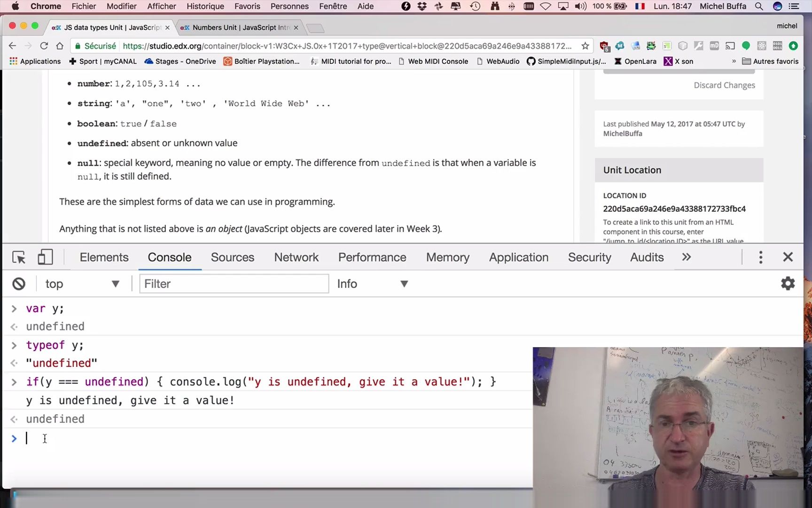Click the back navigation arrow in Chrome
Screen dimensions: 812x508
(12, 45)
